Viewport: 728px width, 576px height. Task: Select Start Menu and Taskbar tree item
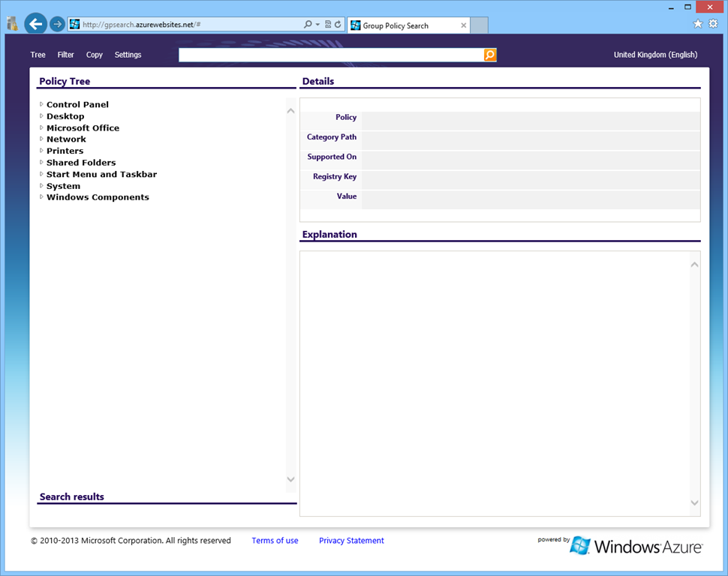click(101, 174)
